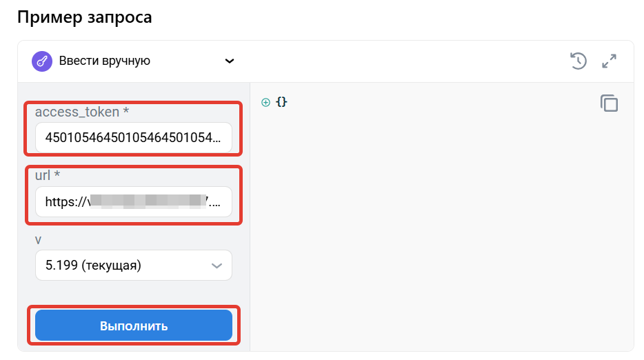This screenshot has height=360, width=644.
Task: Click the "(текущая)" text in version box
Action: pos(111,266)
